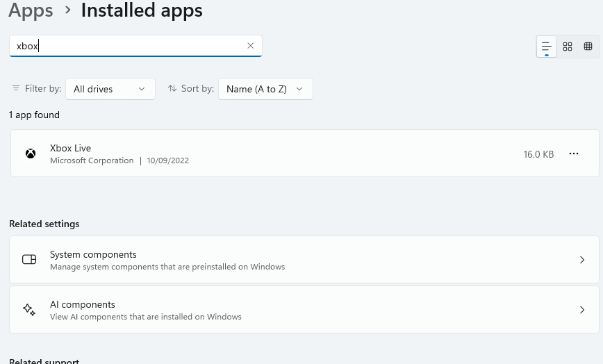Switch to list view layout

tap(547, 47)
